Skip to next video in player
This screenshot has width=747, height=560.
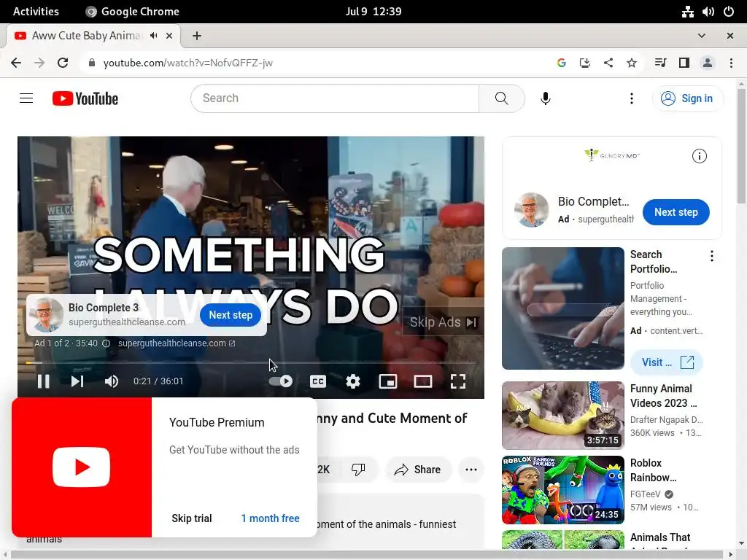pyautogui.click(x=77, y=381)
